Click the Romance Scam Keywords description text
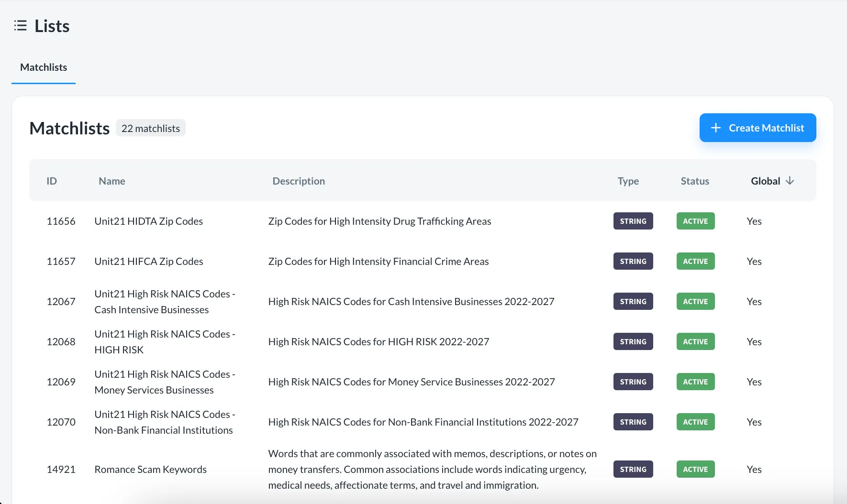Image resolution: width=847 pixels, height=504 pixels. pos(432,470)
